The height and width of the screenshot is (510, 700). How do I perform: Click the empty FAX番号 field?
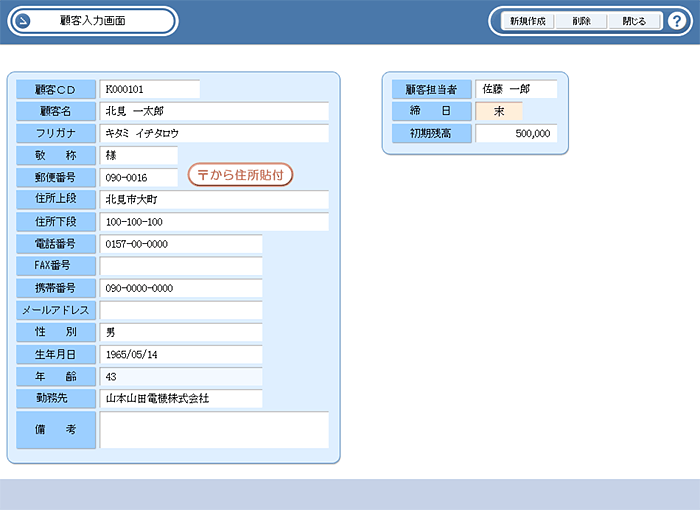click(181, 266)
